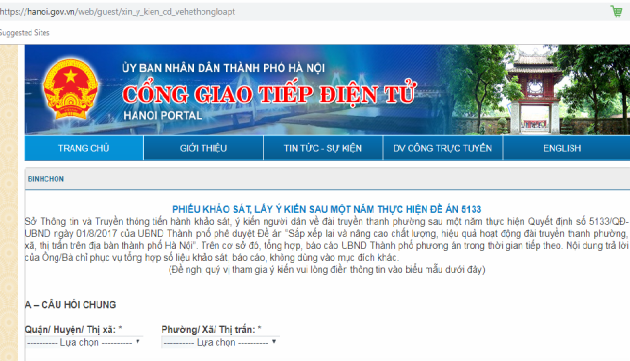Expand the Quận/ Huyện/ Thị xã dropdown

tap(83, 343)
